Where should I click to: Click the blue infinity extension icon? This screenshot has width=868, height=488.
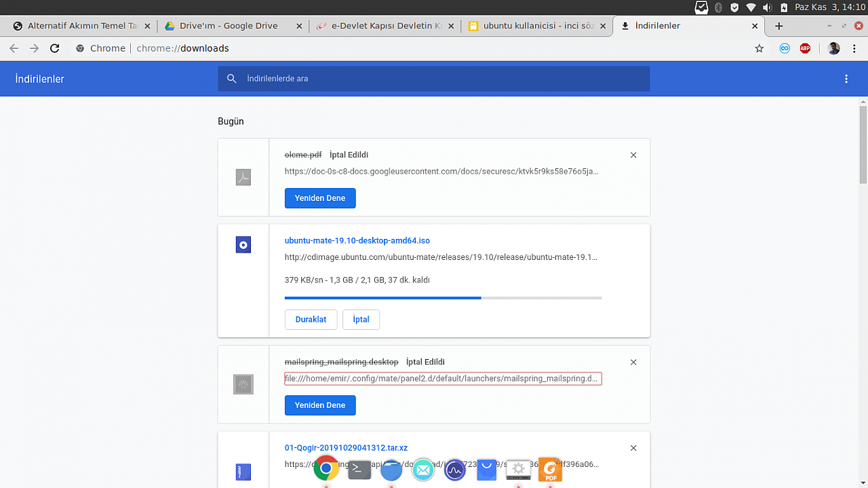click(785, 48)
